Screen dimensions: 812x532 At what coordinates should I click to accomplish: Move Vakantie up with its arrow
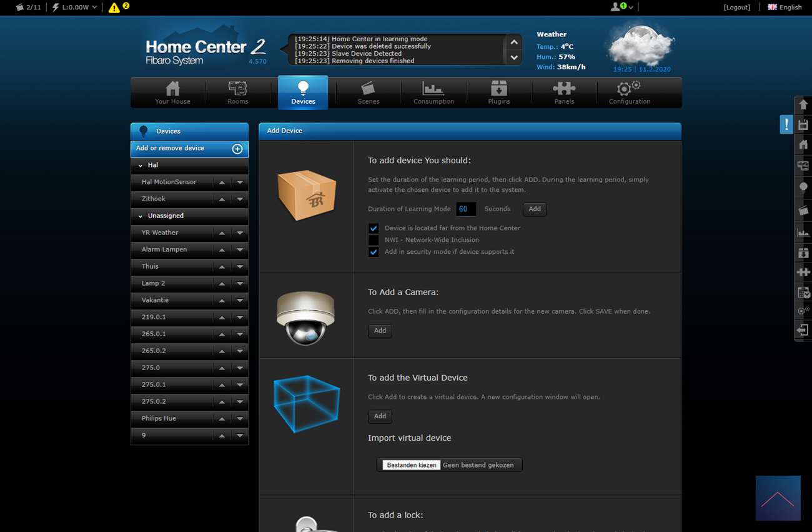pyautogui.click(x=222, y=301)
